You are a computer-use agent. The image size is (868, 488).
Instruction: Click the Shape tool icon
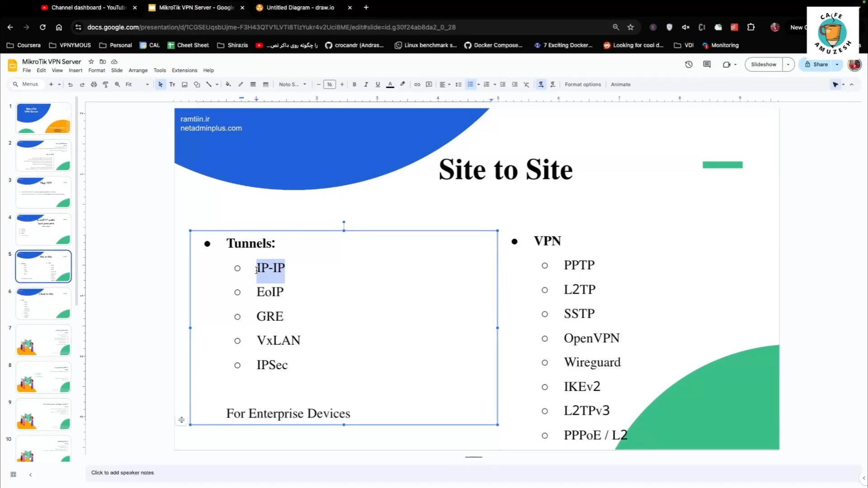pyautogui.click(x=197, y=84)
